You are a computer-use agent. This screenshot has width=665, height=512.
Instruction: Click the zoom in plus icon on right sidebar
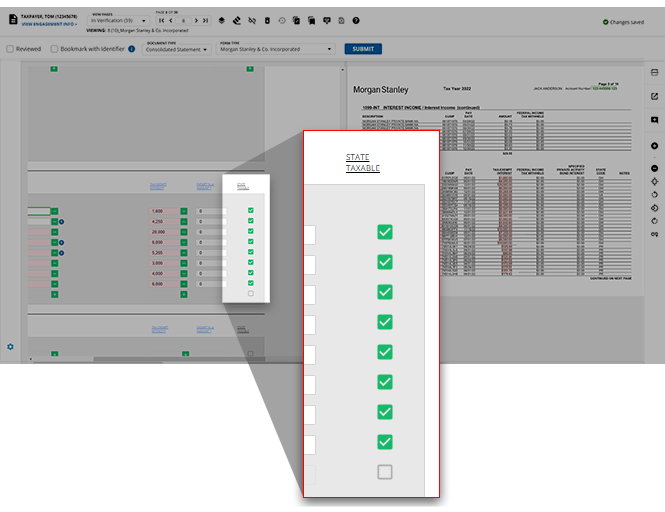pos(654,146)
